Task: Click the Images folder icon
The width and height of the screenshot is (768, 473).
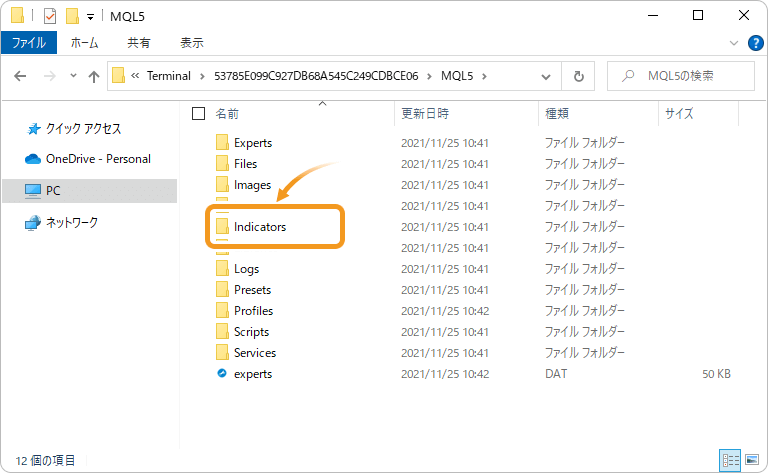Action: tap(222, 185)
